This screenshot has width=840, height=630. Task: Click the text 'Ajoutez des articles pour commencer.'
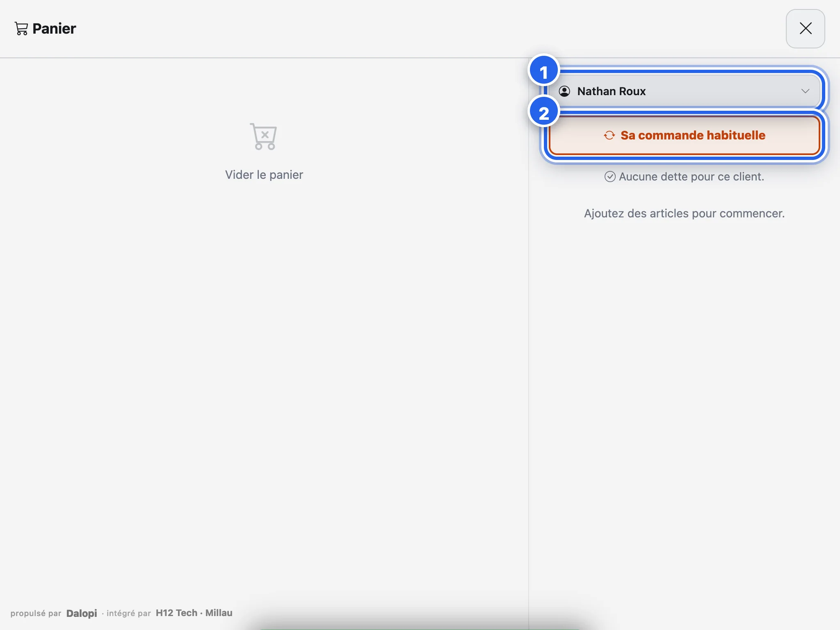684,214
